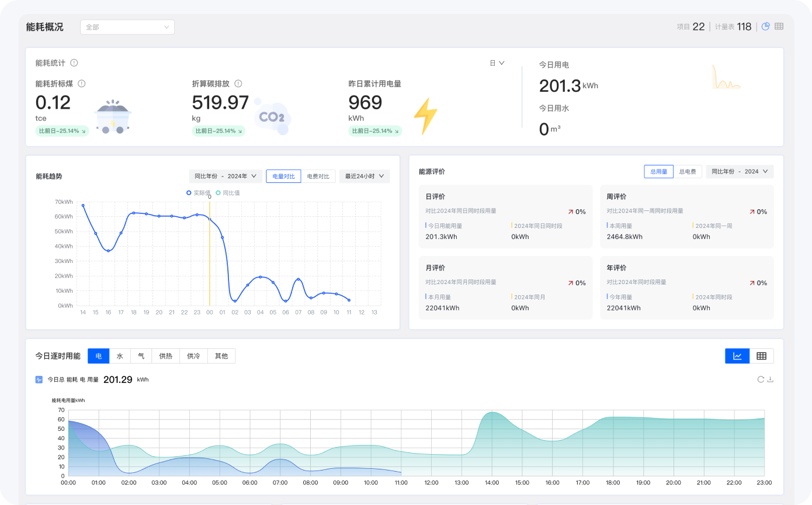Click the 电量对比 button
This screenshot has height=505, width=812.
coord(283,176)
